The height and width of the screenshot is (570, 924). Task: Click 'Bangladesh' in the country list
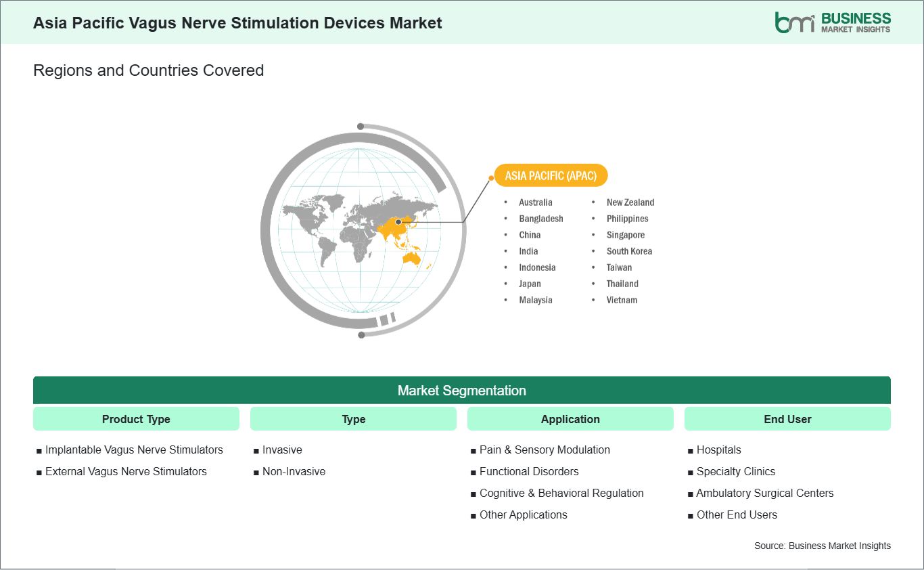541,219
